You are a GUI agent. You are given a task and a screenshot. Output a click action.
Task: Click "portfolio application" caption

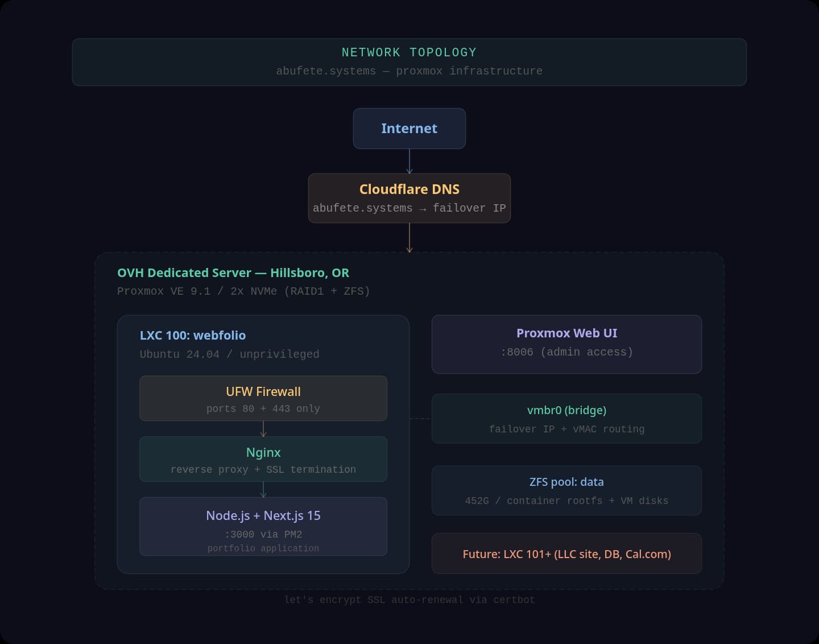point(263,548)
